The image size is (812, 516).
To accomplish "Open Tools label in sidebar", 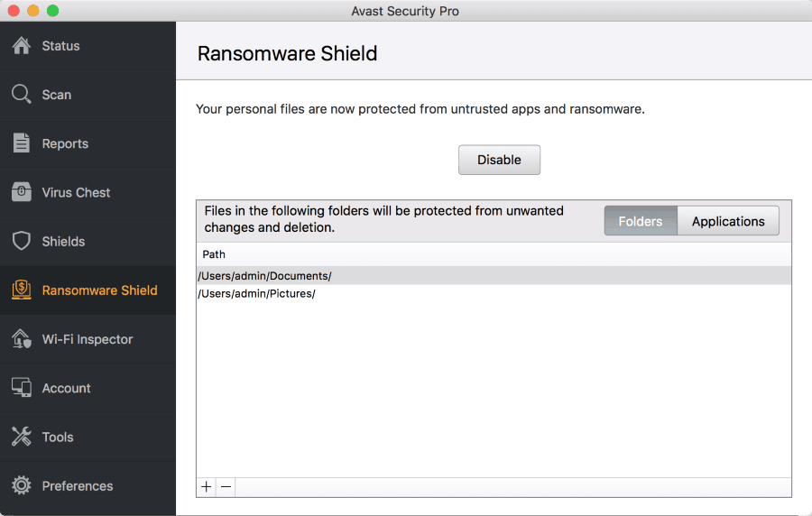I will [58, 438].
